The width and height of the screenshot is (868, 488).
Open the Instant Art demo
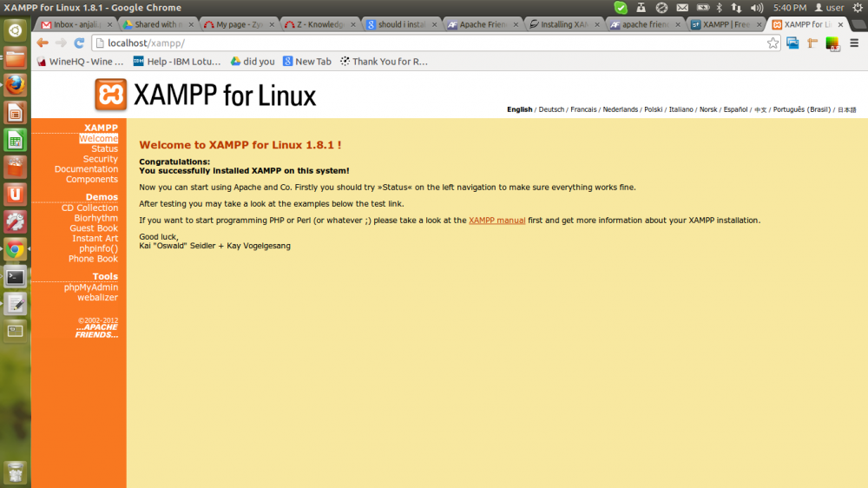pos(95,238)
